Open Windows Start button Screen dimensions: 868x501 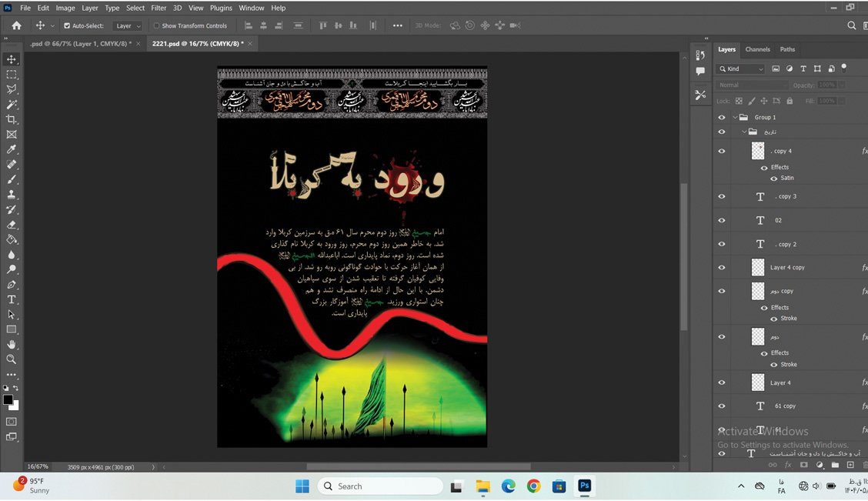(302, 486)
